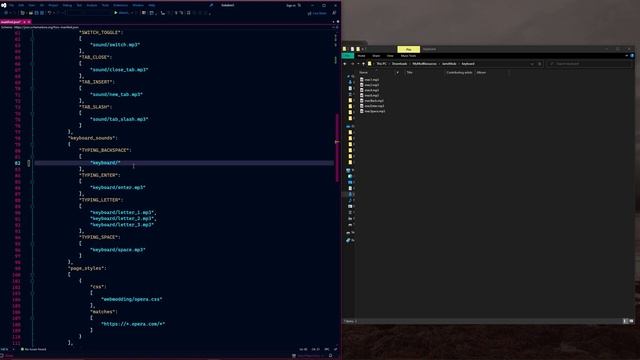Sort files by Album column header

pos(481,73)
